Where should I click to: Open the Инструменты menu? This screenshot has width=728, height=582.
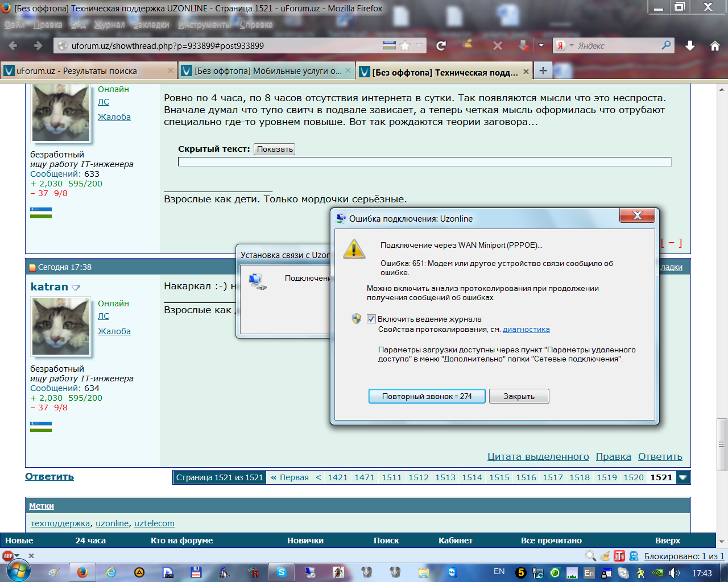(x=205, y=24)
